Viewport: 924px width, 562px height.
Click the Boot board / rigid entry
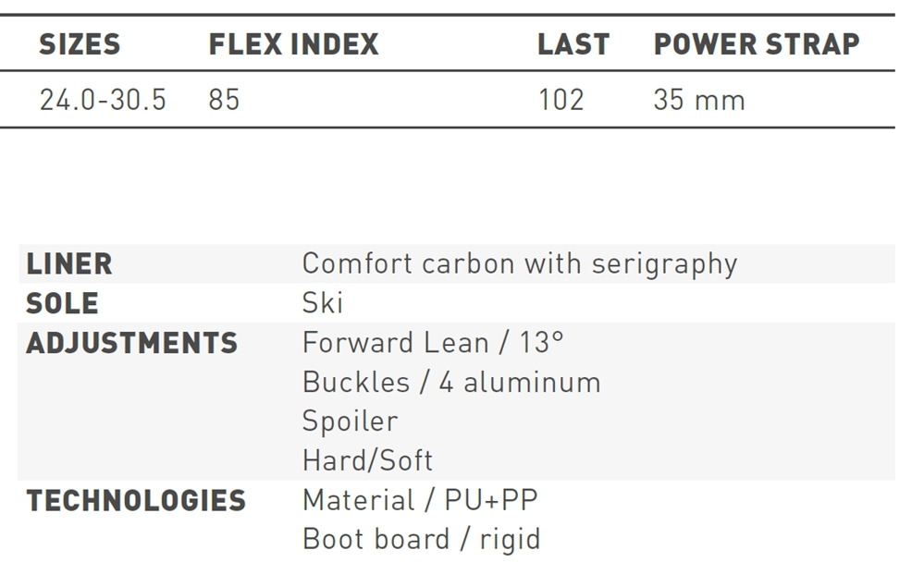point(421,539)
